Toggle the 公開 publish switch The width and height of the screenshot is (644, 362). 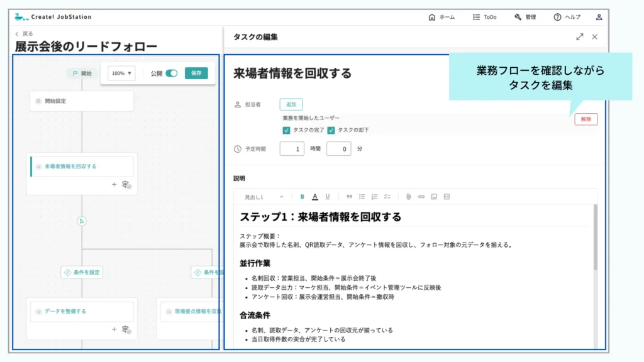[171, 74]
